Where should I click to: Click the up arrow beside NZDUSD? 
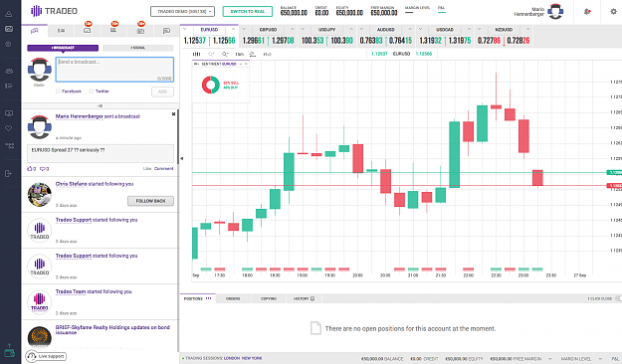click(527, 29)
